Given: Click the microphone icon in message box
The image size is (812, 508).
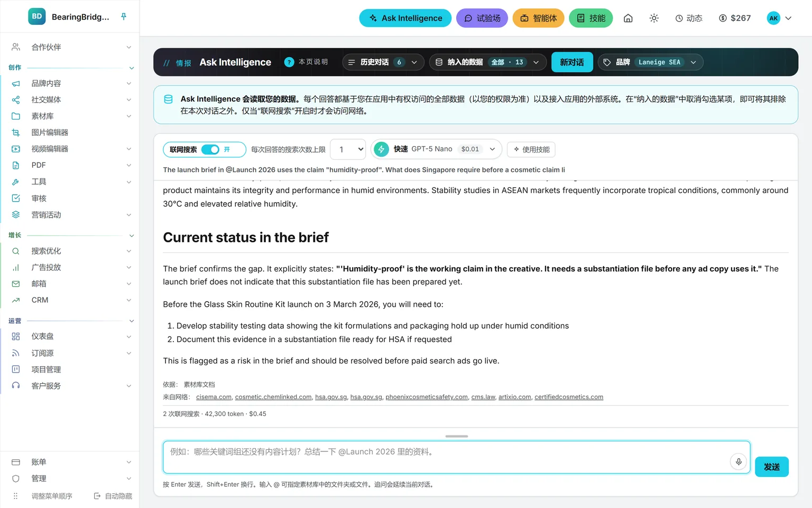Looking at the screenshot, I should (x=739, y=461).
